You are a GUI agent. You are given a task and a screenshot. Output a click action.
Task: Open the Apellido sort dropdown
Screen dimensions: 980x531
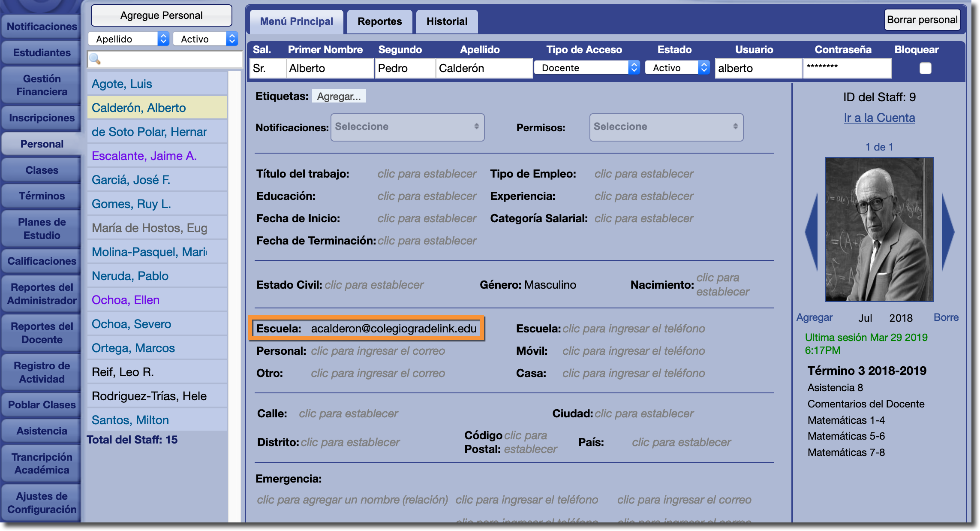[x=128, y=39]
